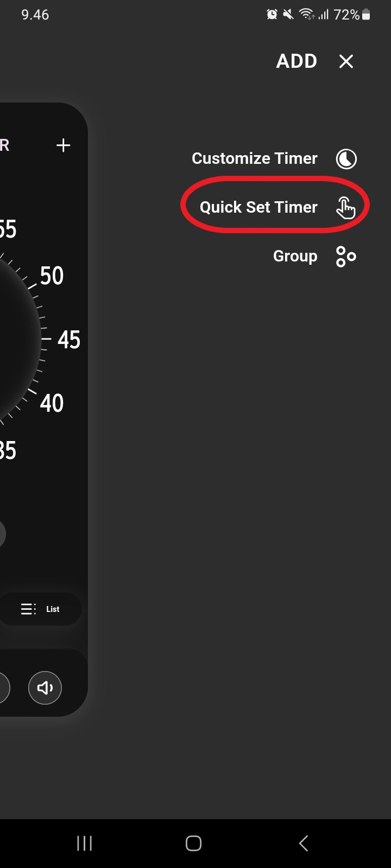391x868 pixels.
Task: Tap the battery percentage in status bar
Action: click(347, 15)
